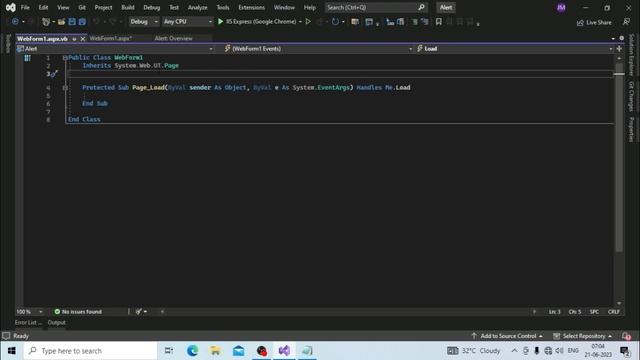Click the Navigate Backward toolbar icon
Viewport: 640px width, 360px height.
[x=15, y=22]
